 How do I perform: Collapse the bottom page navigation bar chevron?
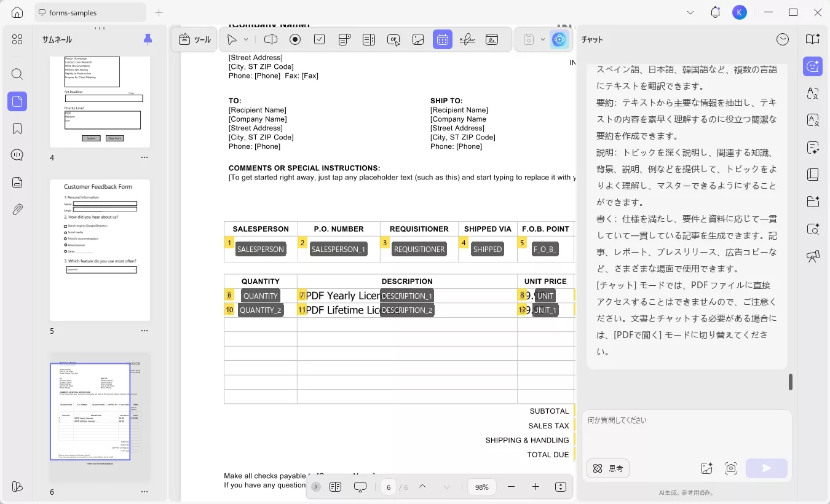(316, 487)
